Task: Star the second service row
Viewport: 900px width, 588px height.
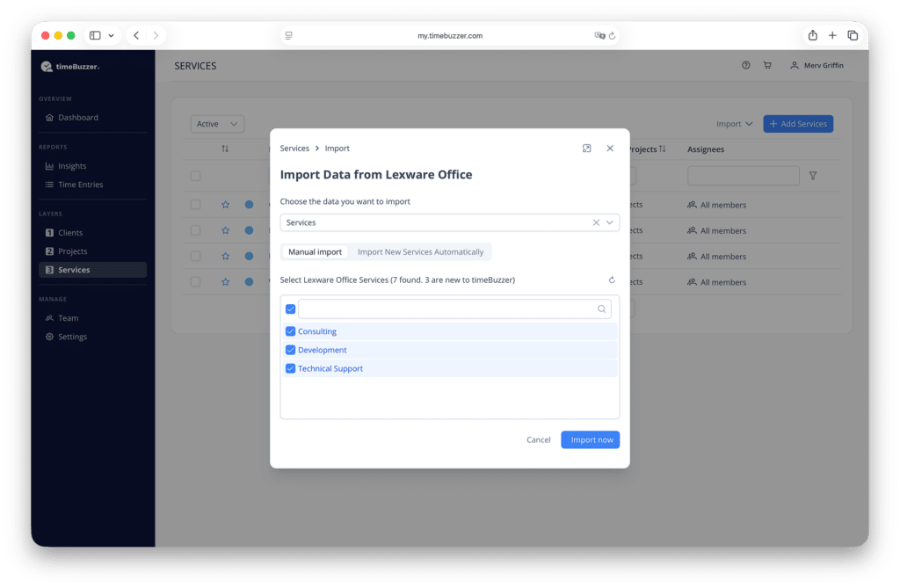Action: [x=226, y=230]
